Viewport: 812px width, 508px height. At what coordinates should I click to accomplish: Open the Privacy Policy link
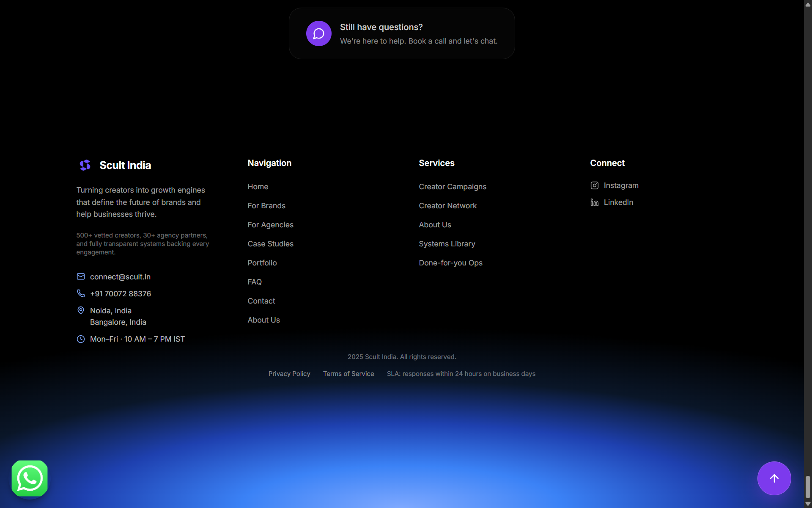289,374
